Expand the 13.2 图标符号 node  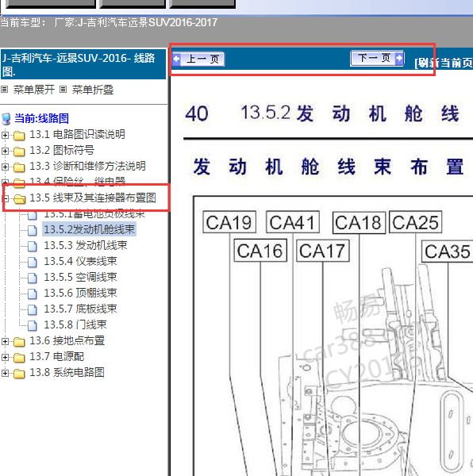click(5, 151)
